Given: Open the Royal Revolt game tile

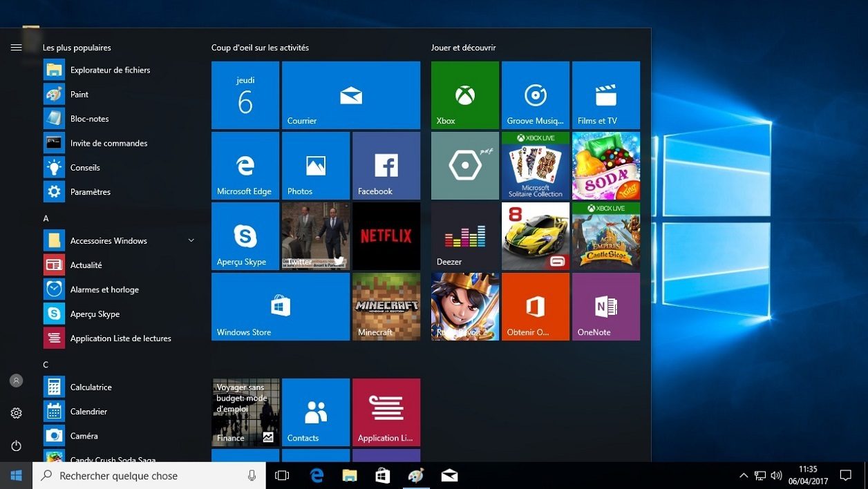Looking at the screenshot, I should point(465,307).
